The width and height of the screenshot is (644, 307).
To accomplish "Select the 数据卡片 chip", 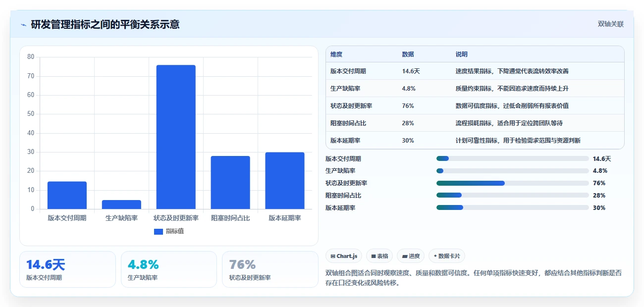I will click(x=447, y=256).
